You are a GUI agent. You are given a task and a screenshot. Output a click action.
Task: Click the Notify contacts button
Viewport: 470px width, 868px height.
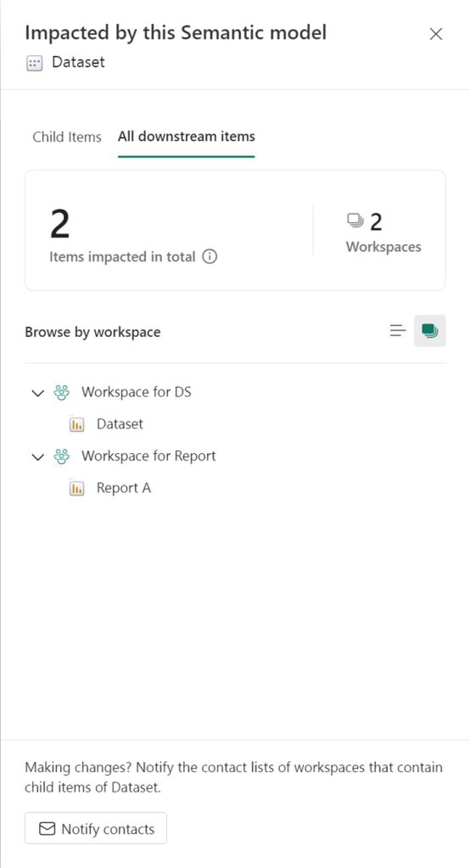96,828
